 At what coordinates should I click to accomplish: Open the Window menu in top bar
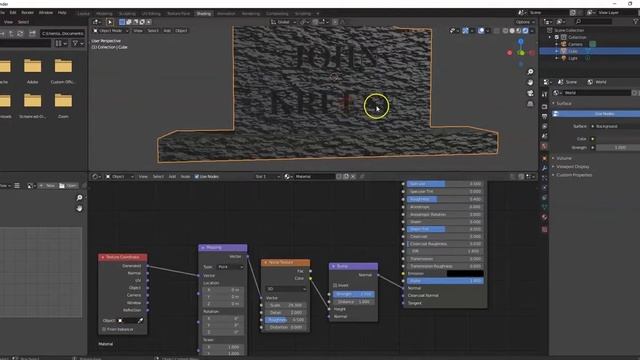pos(46,13)
